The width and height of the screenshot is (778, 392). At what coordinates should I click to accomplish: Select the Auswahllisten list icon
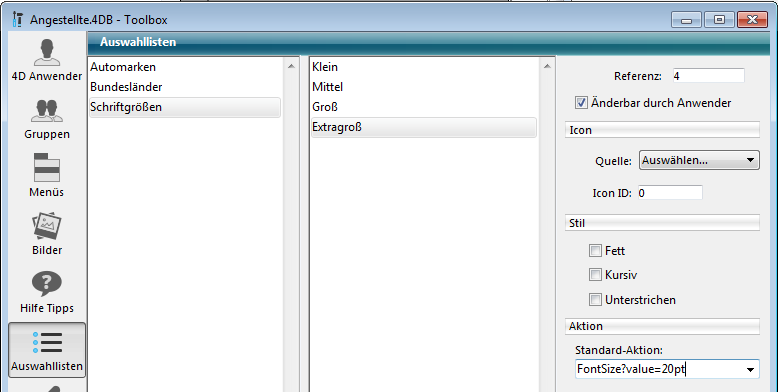[x=47, y=342]
